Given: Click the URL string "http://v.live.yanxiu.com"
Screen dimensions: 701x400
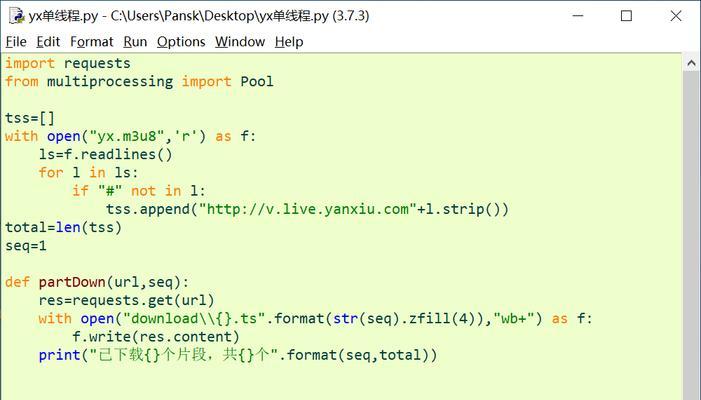Looking at the screenshot, I should point(308,209).
